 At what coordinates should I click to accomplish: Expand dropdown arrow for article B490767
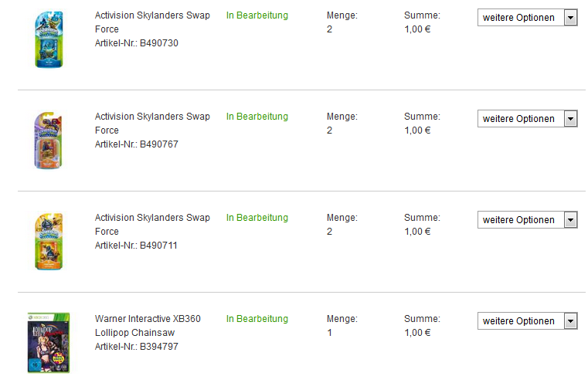[570, 119]
